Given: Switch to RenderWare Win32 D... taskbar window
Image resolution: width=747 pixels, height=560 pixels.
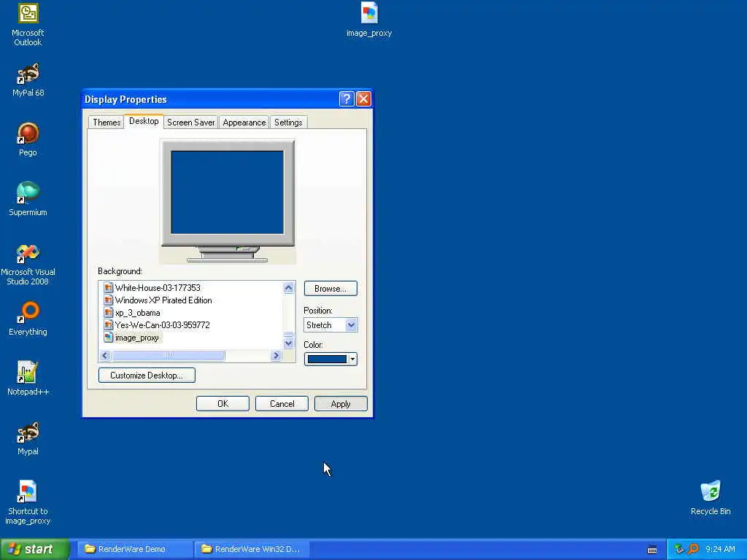Looking at the screenshot, I should pyautogui.click(x=252, y=549).
